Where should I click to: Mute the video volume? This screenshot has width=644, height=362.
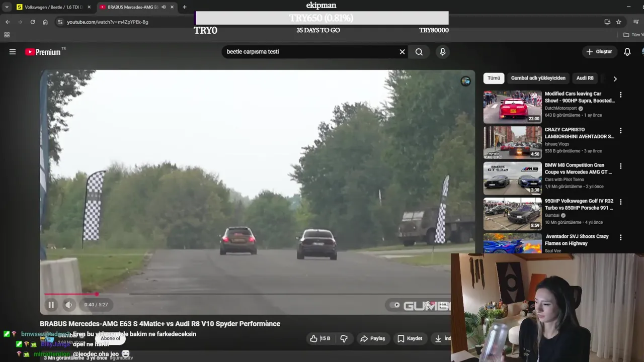pos(69,305)
